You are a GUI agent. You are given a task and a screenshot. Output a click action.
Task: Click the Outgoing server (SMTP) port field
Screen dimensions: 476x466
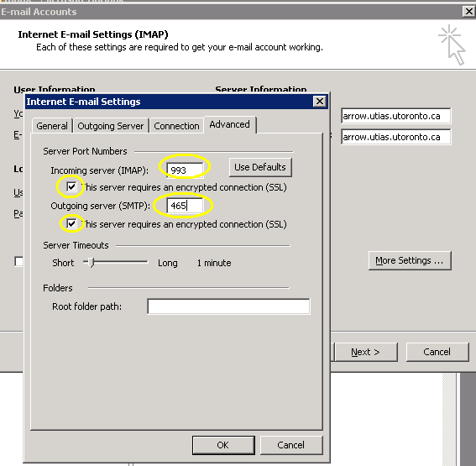coord(185,206)
